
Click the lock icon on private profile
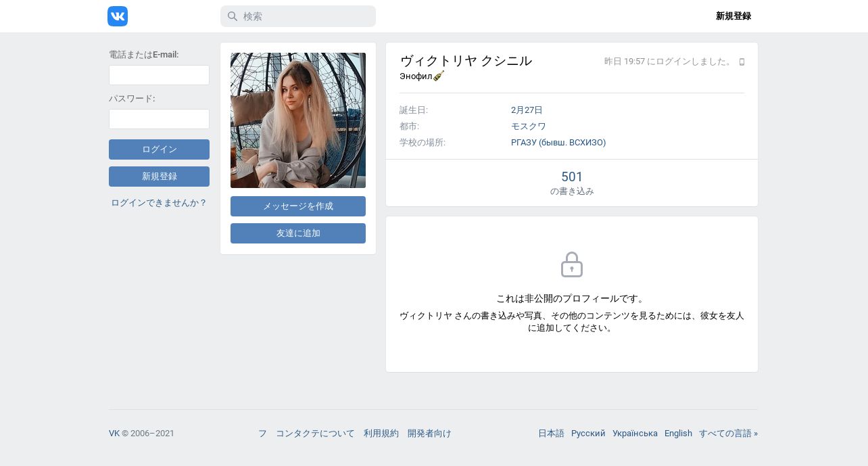572,264
